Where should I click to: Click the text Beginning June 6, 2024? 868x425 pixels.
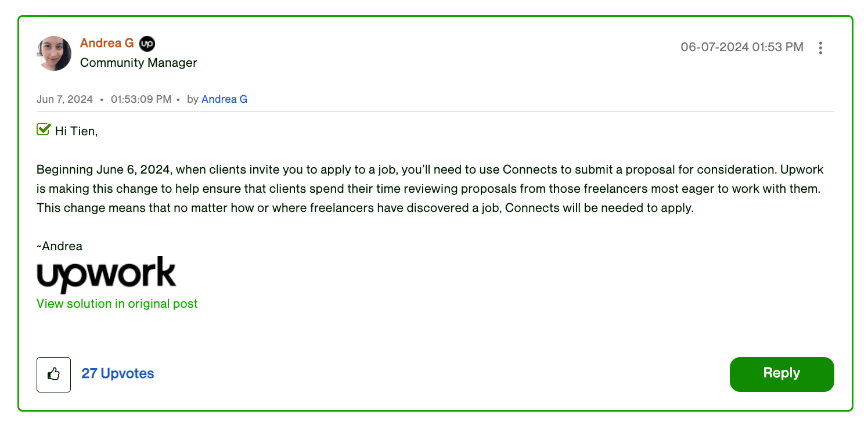pos(103,170)
